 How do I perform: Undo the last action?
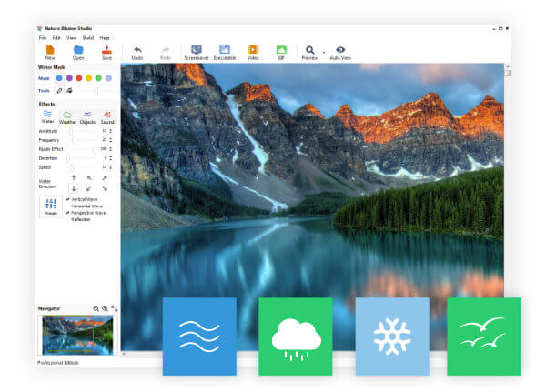137,50
